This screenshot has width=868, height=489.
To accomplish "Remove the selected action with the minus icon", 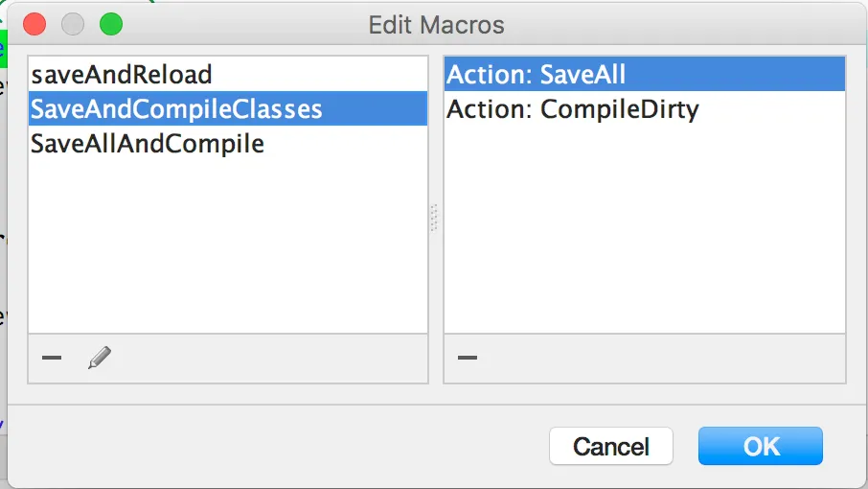I will pos(468,359).
